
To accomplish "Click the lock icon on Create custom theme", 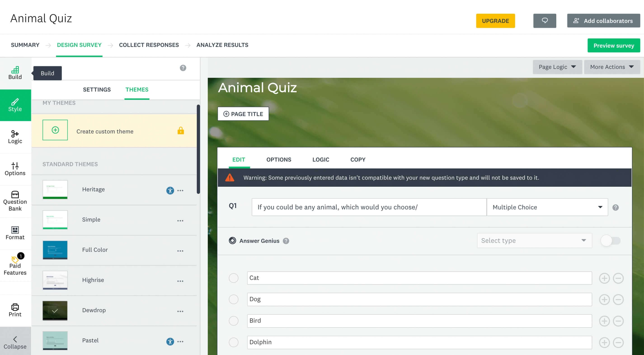I will point(181,130).
